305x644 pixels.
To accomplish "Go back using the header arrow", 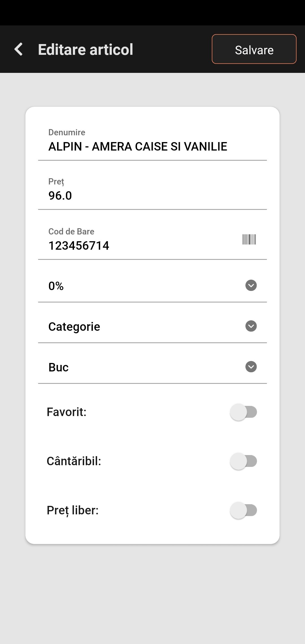I will tap(19, 49).
